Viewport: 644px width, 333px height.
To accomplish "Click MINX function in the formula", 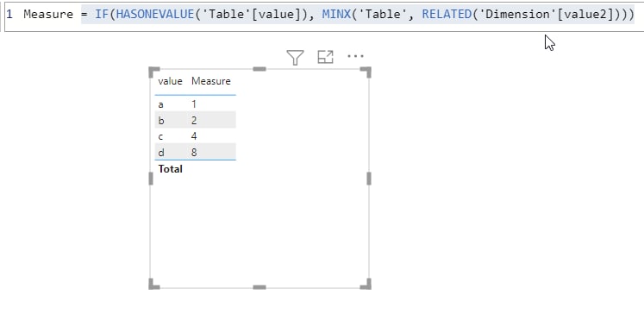I will [x=336, y=15].
